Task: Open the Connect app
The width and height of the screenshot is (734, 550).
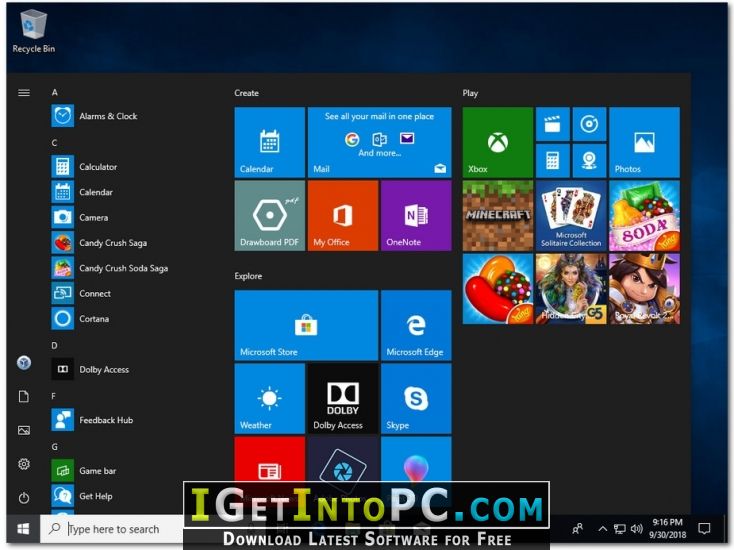Action: pos(108,293)
